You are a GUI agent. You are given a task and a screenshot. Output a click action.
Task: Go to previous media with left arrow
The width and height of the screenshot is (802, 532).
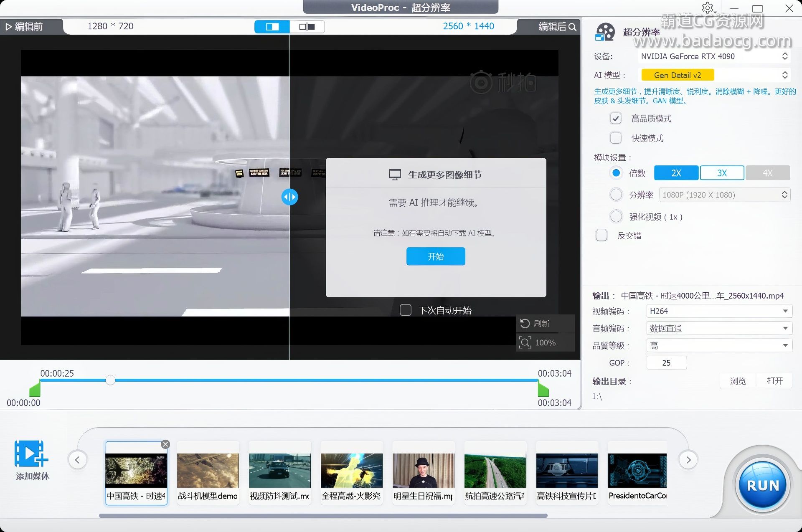(x=77, y=460)
